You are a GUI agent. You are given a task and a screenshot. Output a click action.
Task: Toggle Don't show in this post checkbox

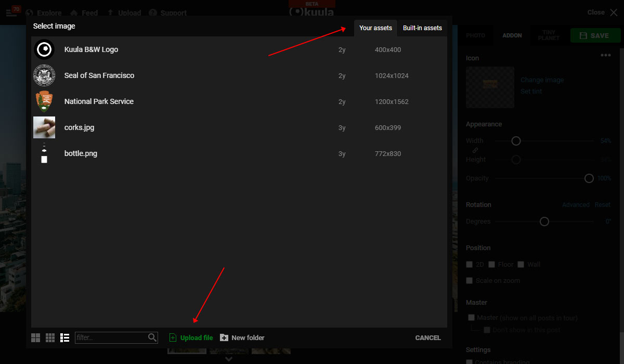coord(487,330)
